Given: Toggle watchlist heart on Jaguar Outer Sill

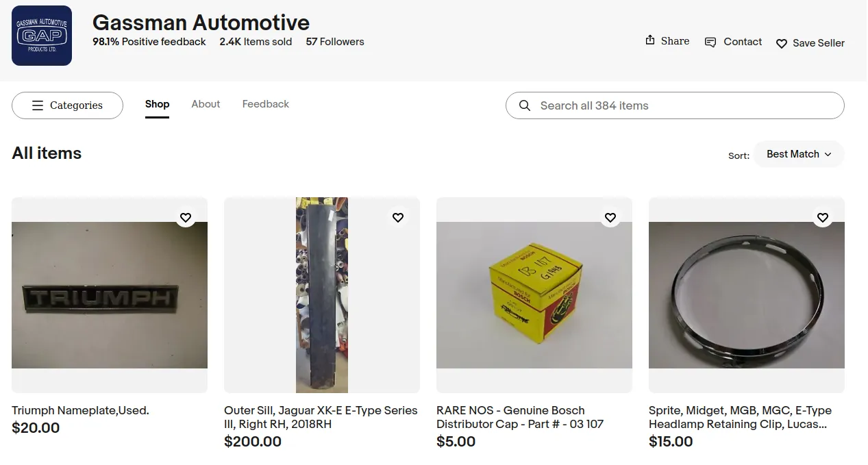Looking at the screenshot, I should tap(398, 218).
